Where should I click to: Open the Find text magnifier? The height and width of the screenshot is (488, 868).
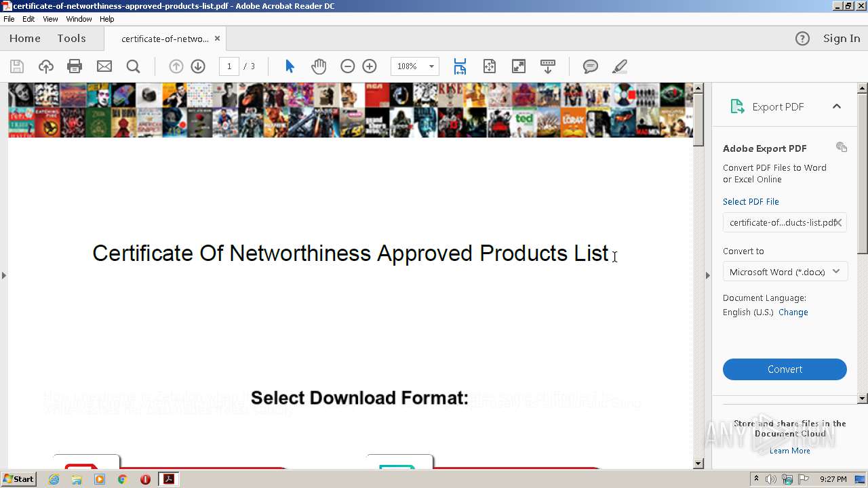click(133, 66)
